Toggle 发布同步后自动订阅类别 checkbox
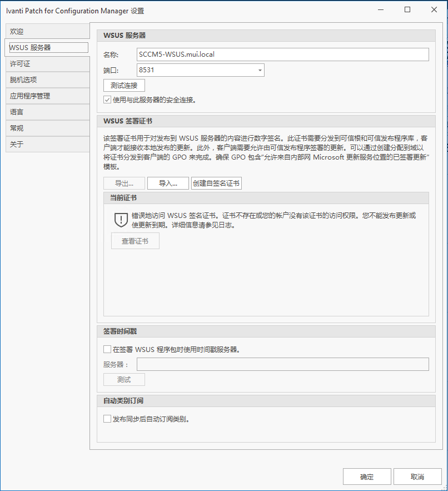 [x=107, y=419]
